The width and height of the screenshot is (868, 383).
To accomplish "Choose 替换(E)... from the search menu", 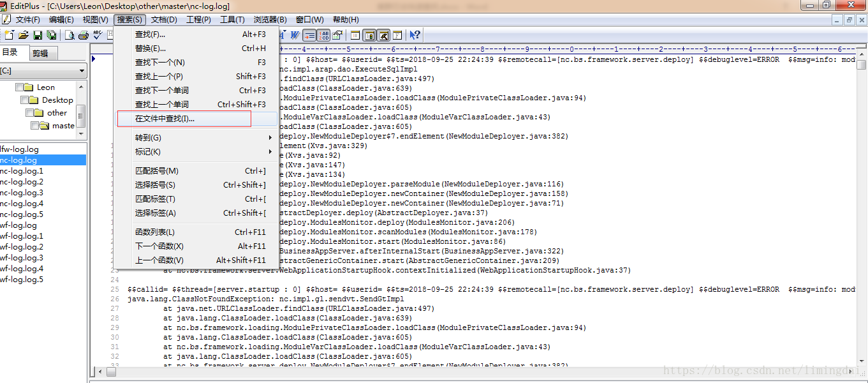I will coord(196,49).
